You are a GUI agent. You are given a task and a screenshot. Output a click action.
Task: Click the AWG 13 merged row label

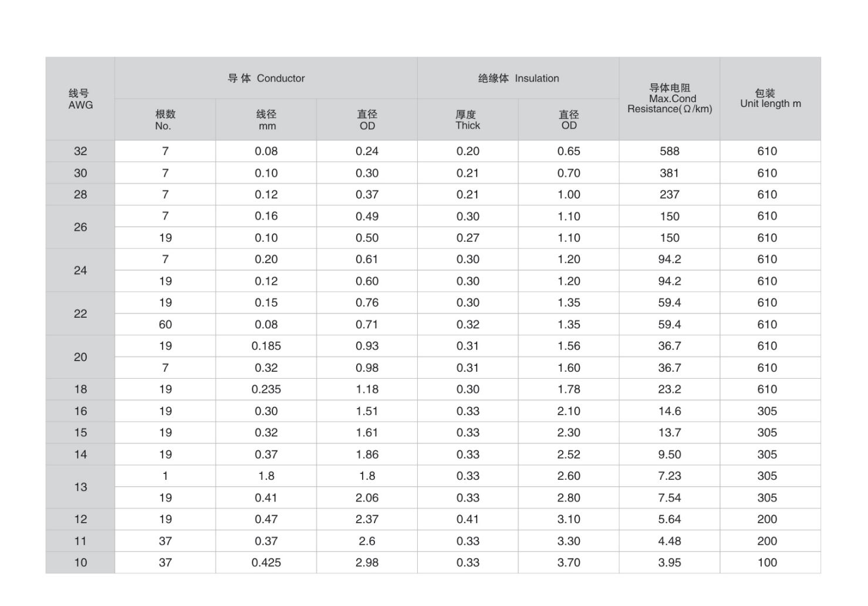click(x=80, y=487)
